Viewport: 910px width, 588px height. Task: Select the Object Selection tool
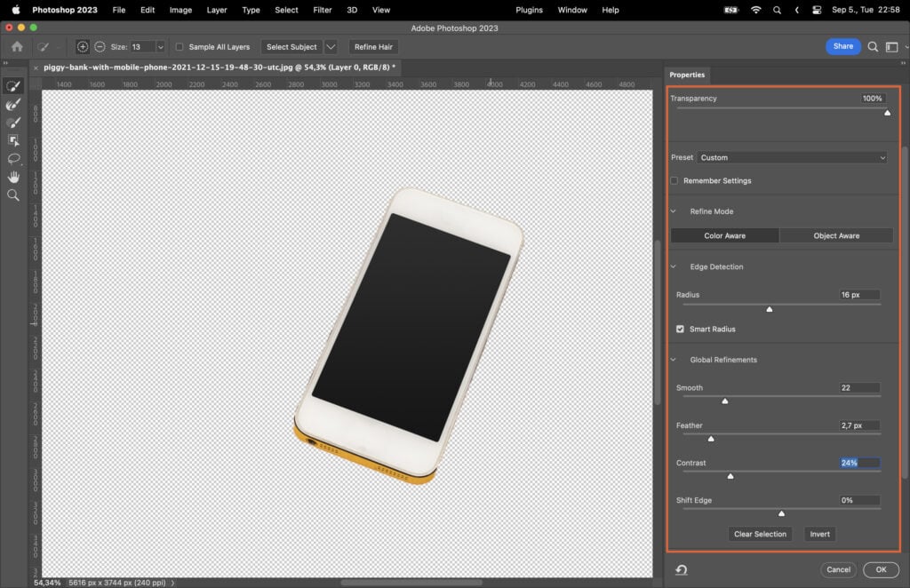(12, 139)
